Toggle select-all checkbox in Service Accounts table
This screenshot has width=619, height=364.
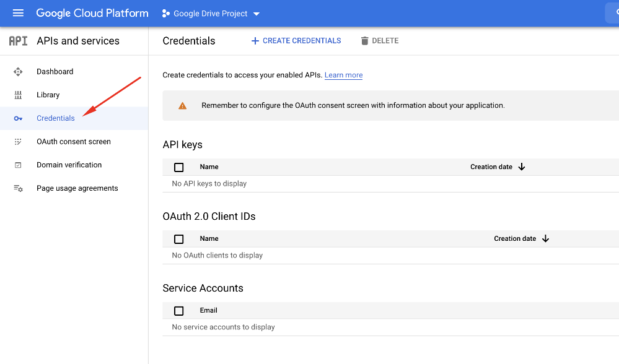179,311
